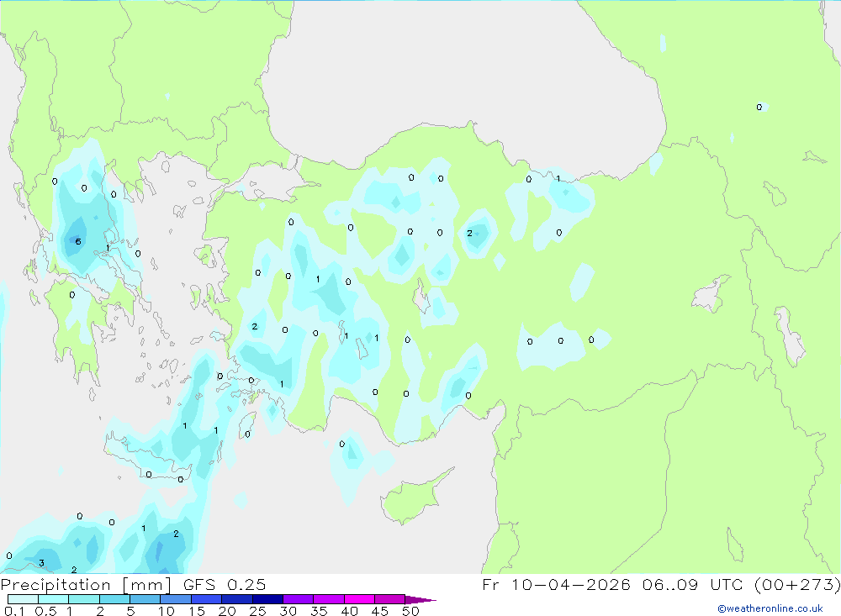Click the 20–25 mm legend color swatch

[237, 599]
